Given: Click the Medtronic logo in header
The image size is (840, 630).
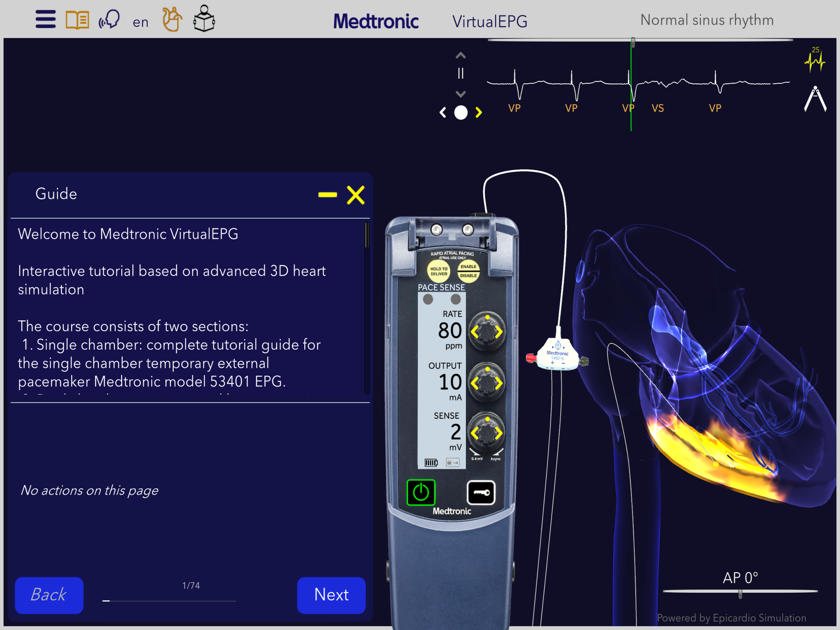Looking at the screenshot, I should point(376,21).
